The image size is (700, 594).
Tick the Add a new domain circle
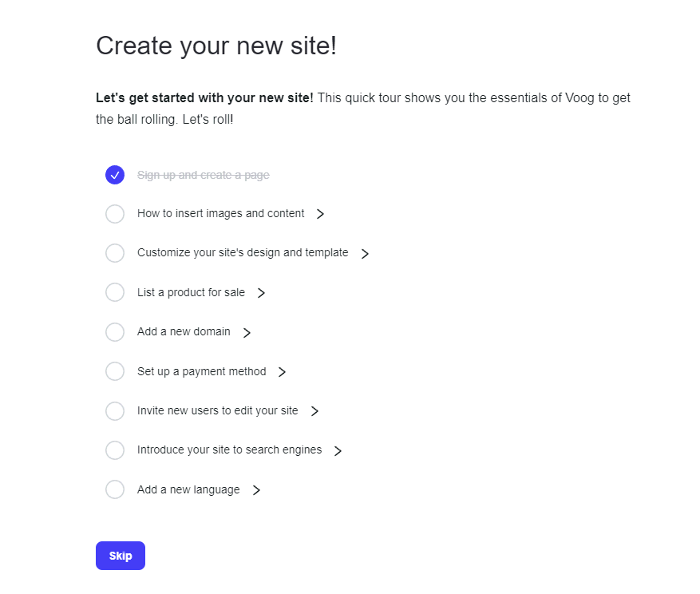[x=115, y=332]
